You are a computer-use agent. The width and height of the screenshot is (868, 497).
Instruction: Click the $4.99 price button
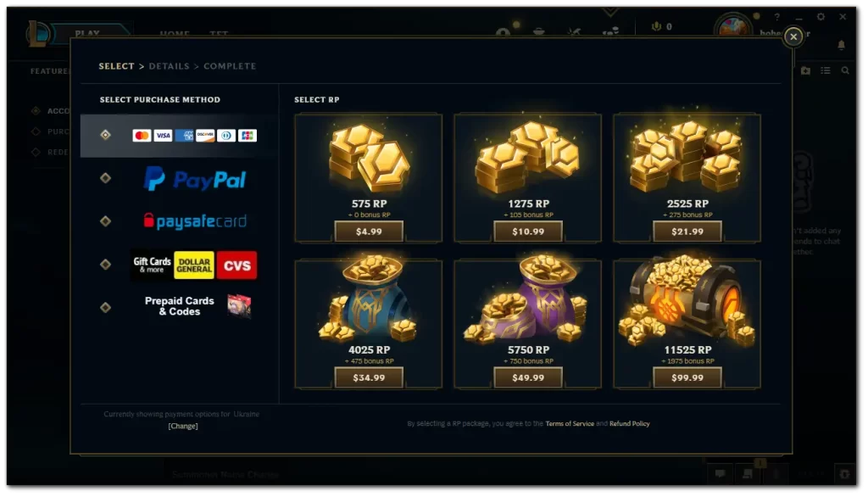[x=369, y=232]
